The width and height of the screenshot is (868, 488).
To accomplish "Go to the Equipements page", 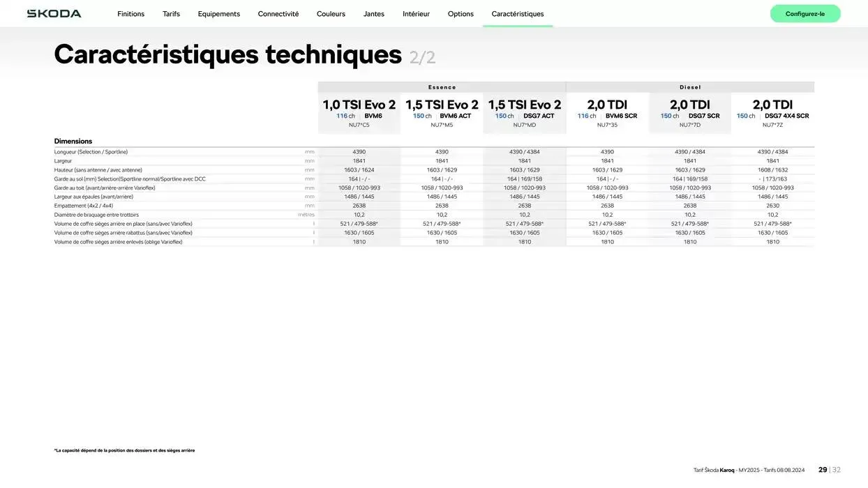I will (x=218, y=13).
